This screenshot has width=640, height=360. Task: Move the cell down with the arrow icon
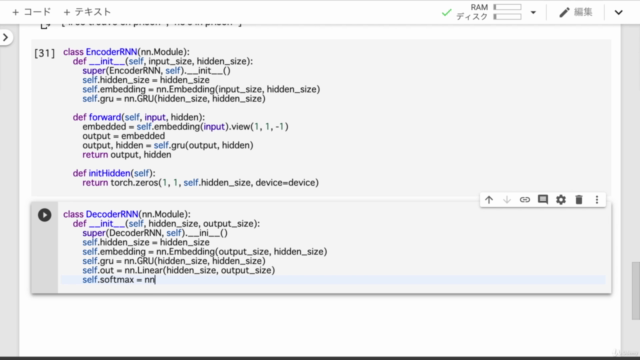507,200
